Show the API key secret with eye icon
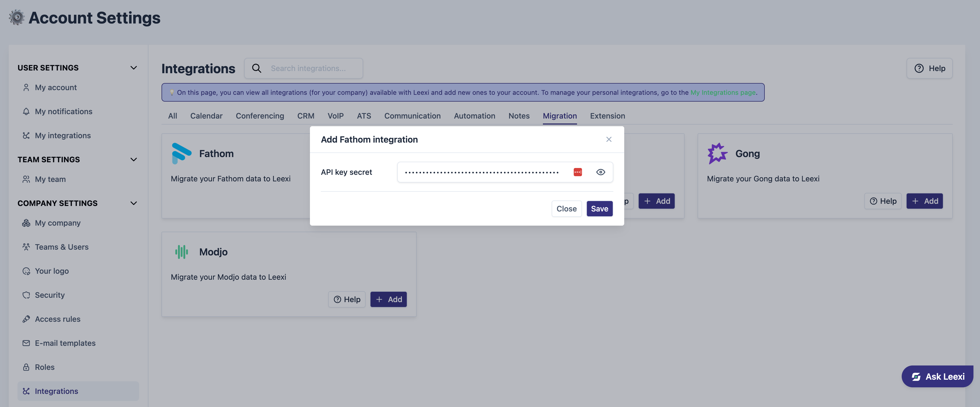 pos(600,172)
